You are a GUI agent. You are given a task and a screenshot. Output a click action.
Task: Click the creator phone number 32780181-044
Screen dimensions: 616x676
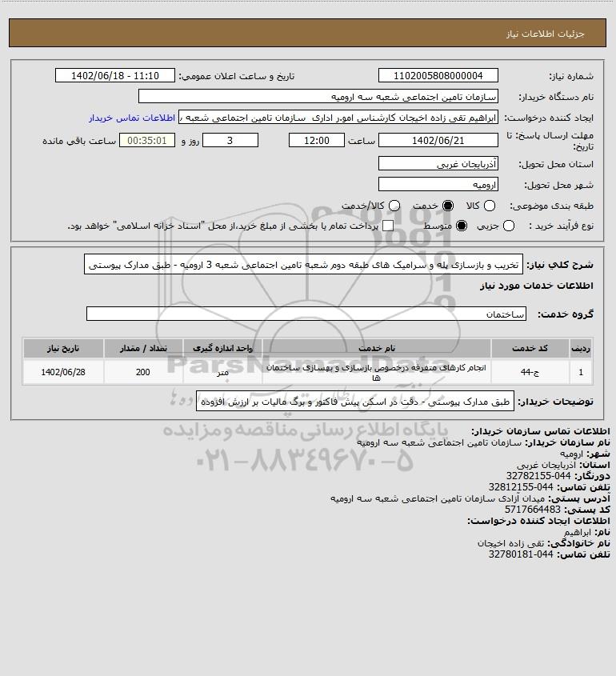tap(521, 554)
